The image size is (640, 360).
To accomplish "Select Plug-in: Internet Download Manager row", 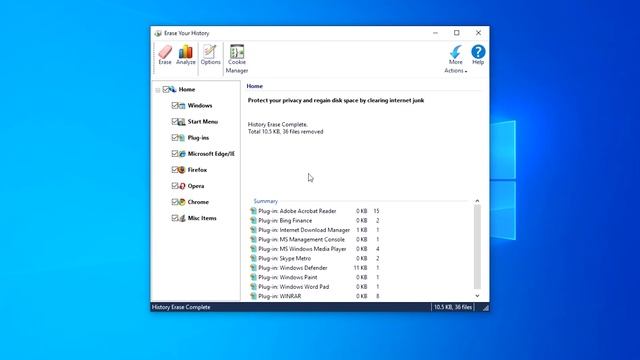I will (315, 230).
